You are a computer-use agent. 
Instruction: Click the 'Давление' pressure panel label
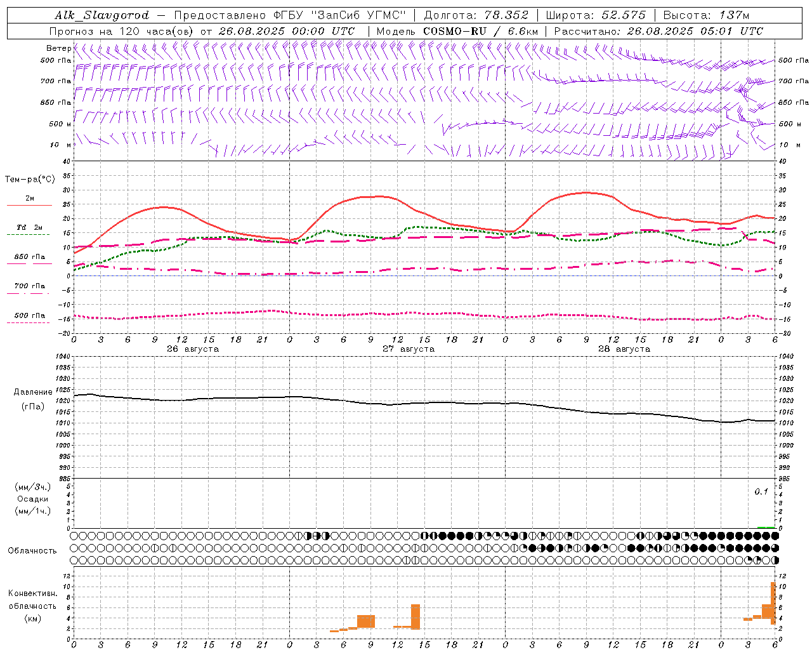(33, 392)
